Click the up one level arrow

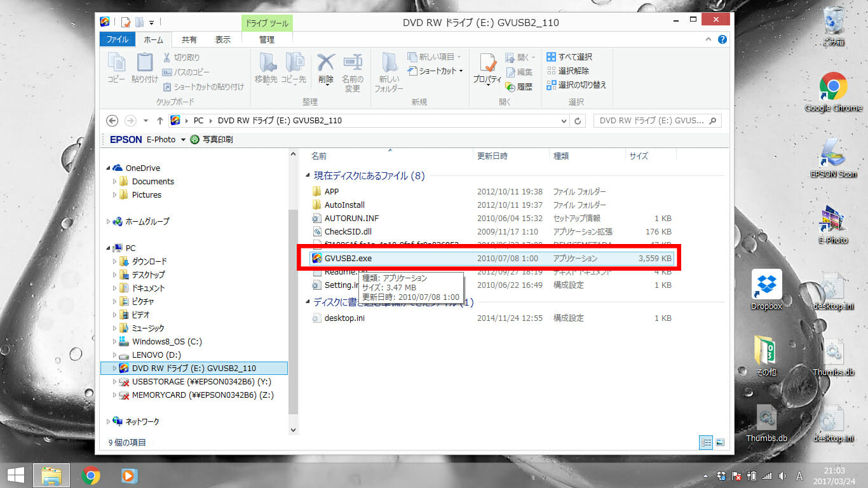point(159,121)
